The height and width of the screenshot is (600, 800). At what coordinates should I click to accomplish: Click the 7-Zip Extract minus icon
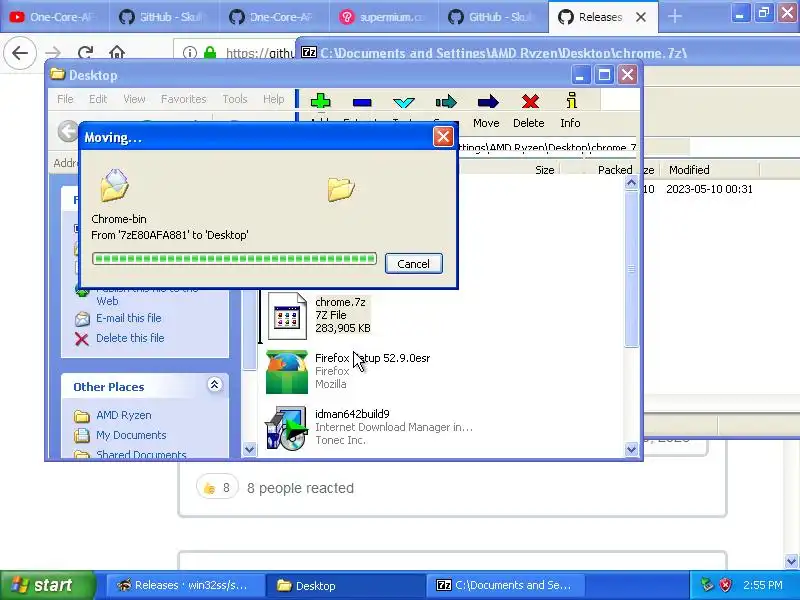click(362, 103)
